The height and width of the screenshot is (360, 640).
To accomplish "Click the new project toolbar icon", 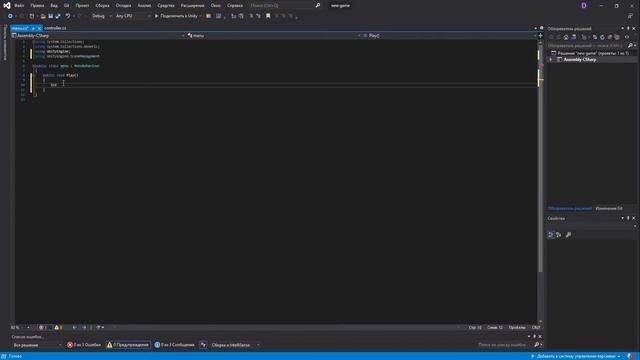I will [32, 16].
